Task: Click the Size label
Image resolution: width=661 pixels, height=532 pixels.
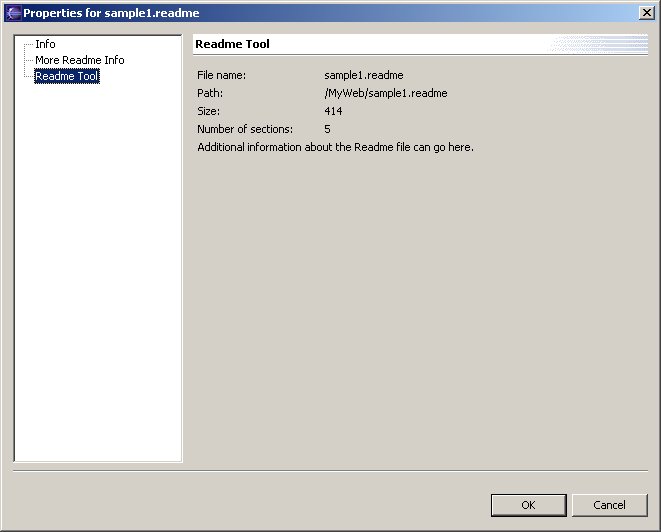Action: (208, 112)
